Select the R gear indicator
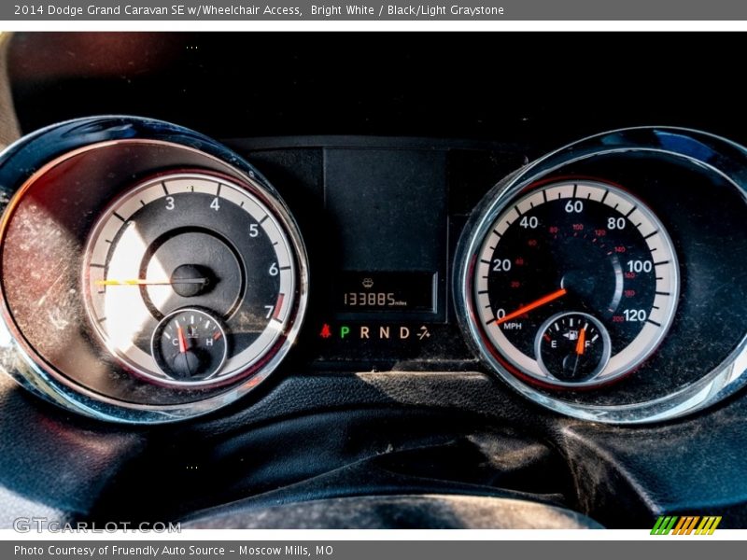The height and width of the screenshot is (560, 747). [364, 332]
